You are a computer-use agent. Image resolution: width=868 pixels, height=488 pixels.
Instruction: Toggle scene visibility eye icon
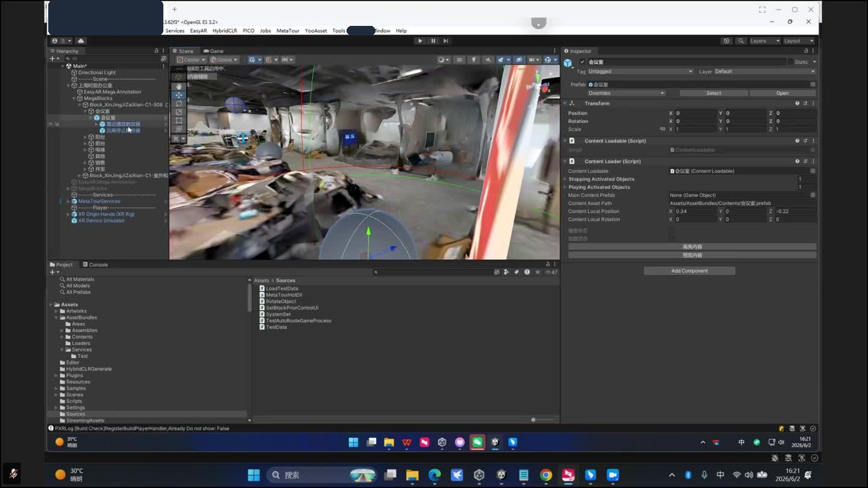click(520, 60)
